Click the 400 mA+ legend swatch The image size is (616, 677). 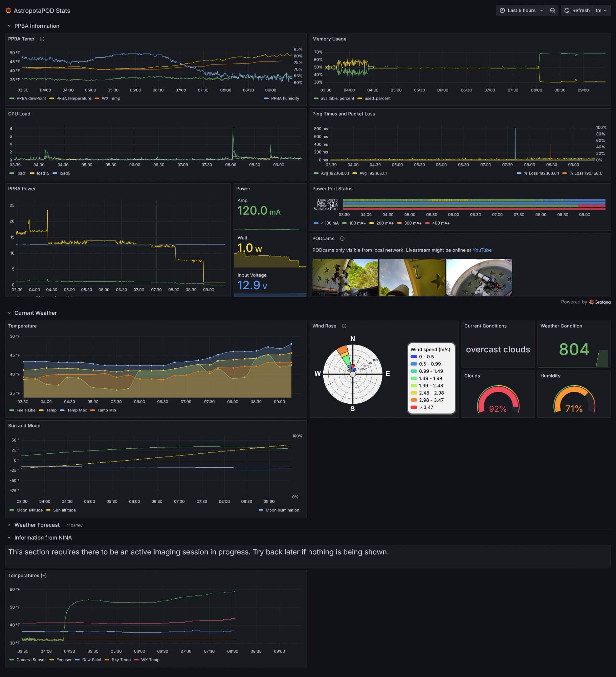(427, 223)
